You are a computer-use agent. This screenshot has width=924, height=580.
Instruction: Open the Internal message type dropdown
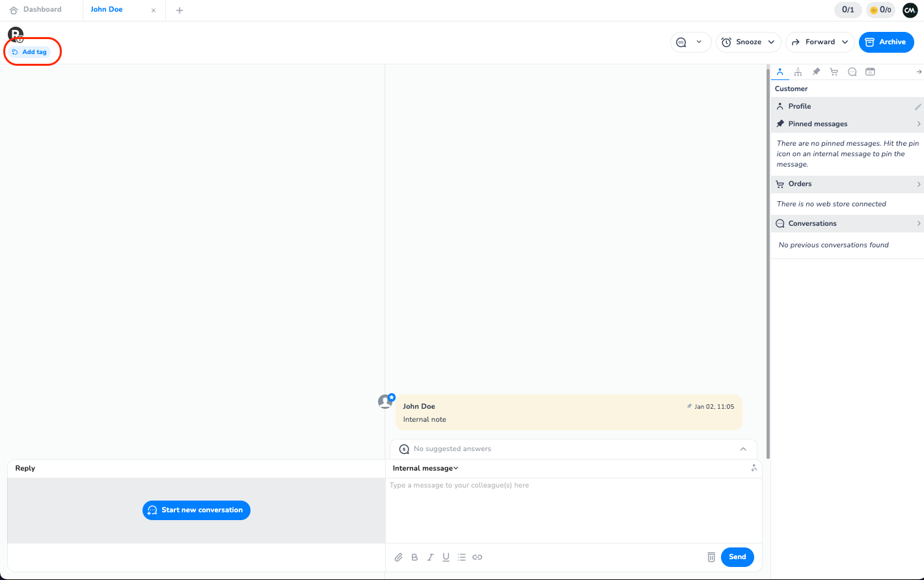tap(425, 468)
